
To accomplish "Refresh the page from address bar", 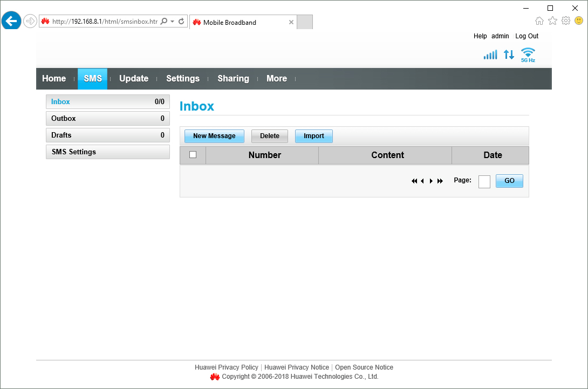I will [x=181, y=22].
